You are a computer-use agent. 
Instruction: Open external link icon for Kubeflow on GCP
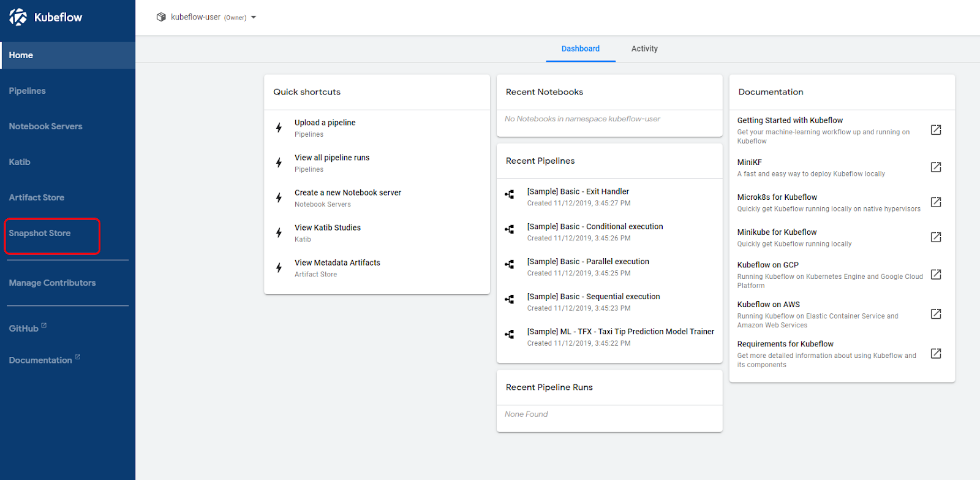coord(935,275)
